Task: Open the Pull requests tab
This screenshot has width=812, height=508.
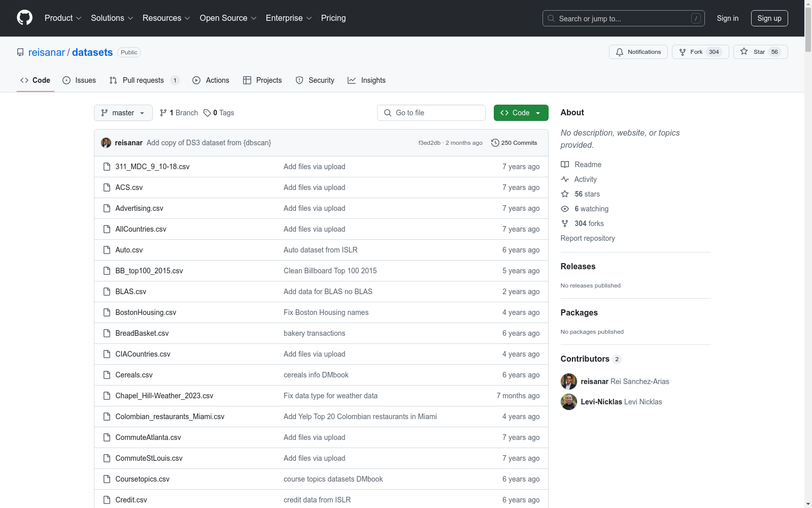Action: (x=145, y=80)
